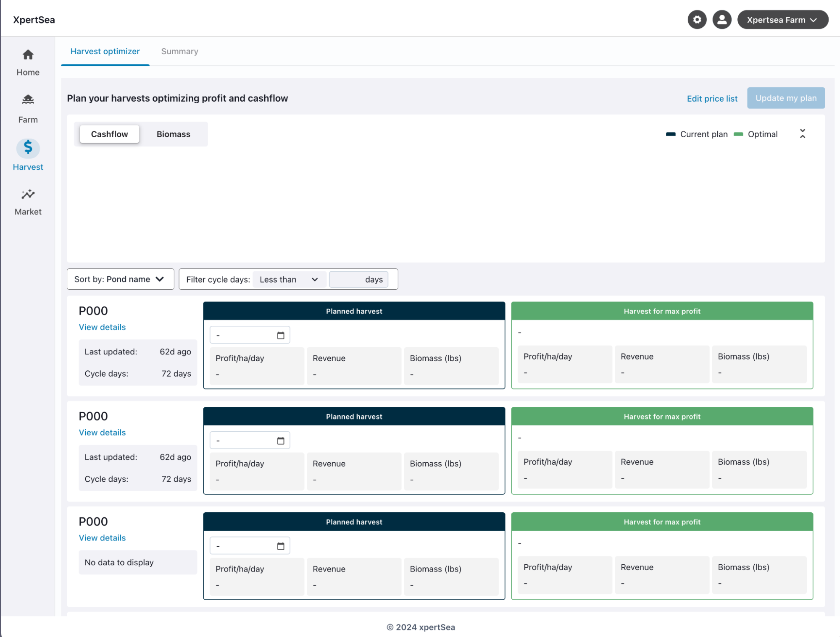Collapse the chart using the chevron icon
The image size is (840, 637).
pyautogui.click(x=803, y=134)
